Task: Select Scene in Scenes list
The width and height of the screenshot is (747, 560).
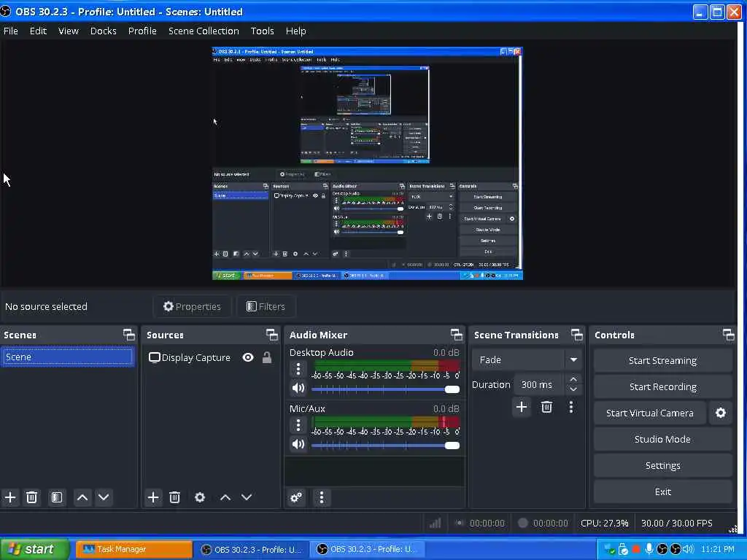Action: [67, 357]
